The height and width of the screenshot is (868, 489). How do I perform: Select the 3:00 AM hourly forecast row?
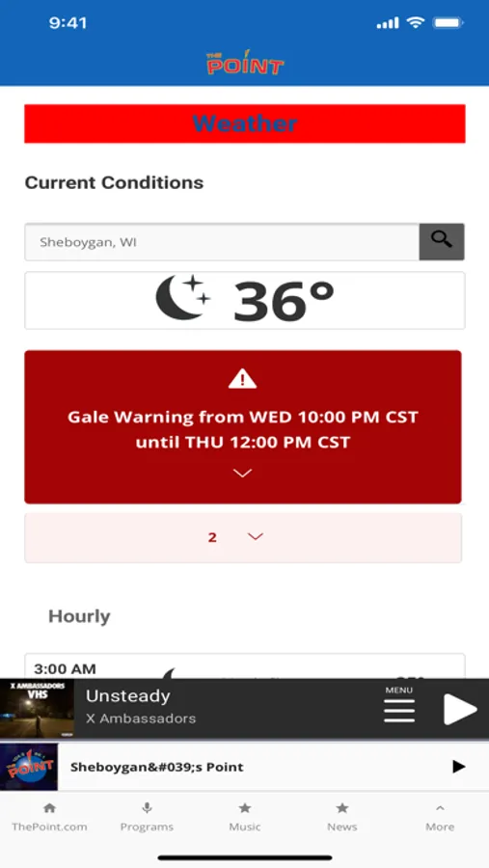(245, 666)
